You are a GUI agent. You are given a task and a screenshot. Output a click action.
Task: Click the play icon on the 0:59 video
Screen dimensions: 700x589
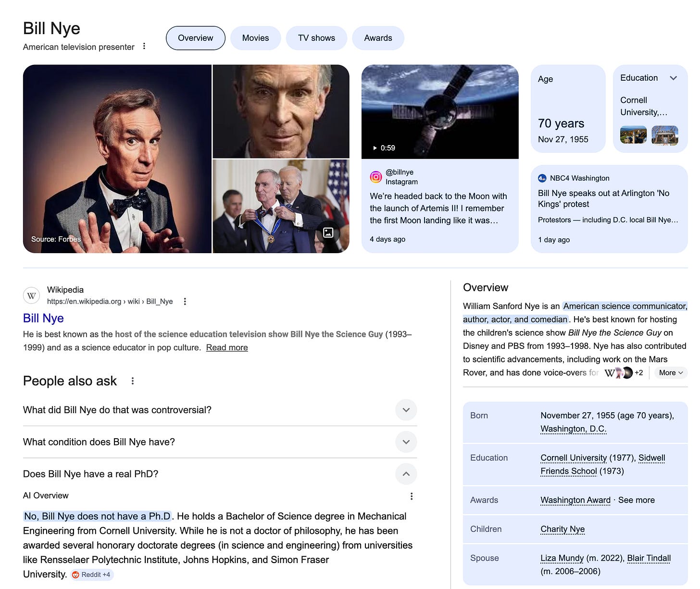[x=375, y=148]
